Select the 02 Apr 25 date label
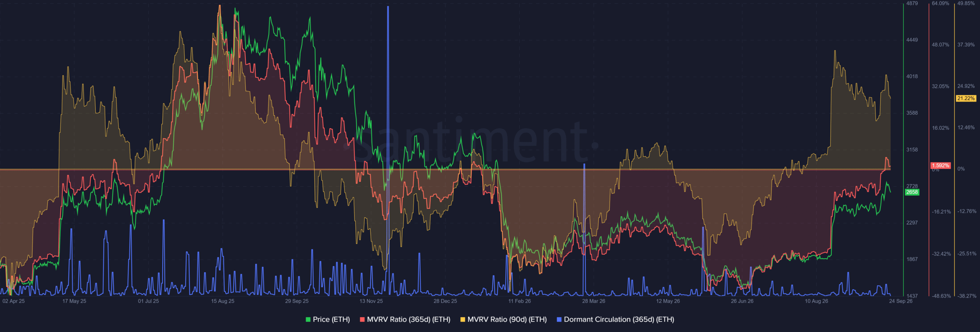Screen dimensions: 980x332 point(13,301)
